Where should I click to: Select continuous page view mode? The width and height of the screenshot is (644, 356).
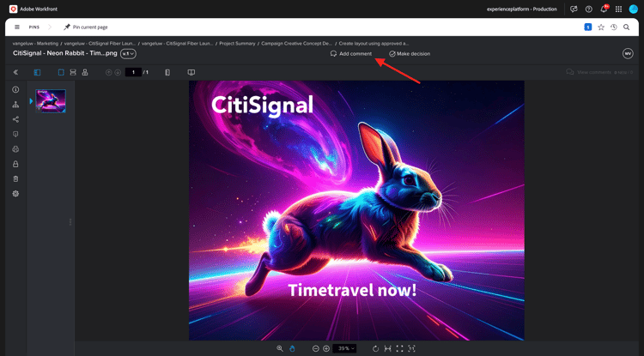pyautogui.click(x=73, y=72)
